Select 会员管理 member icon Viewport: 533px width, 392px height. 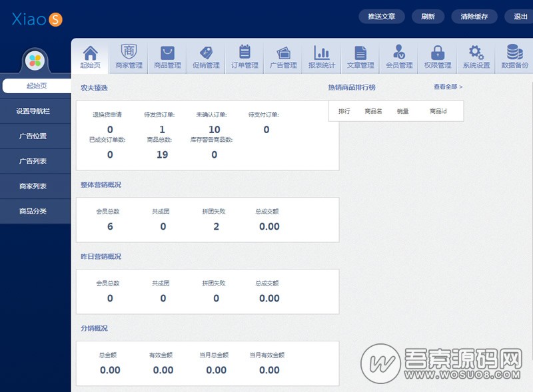(x=399, y=52)
